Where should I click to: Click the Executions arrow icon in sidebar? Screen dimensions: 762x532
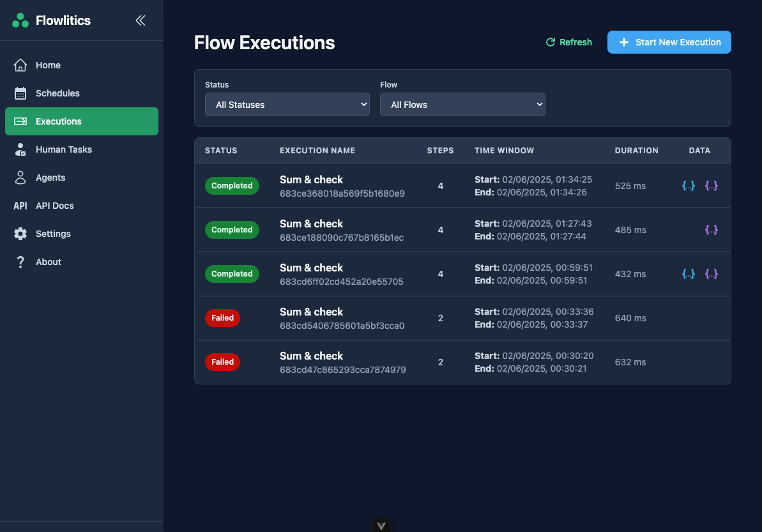pos(20,121)
